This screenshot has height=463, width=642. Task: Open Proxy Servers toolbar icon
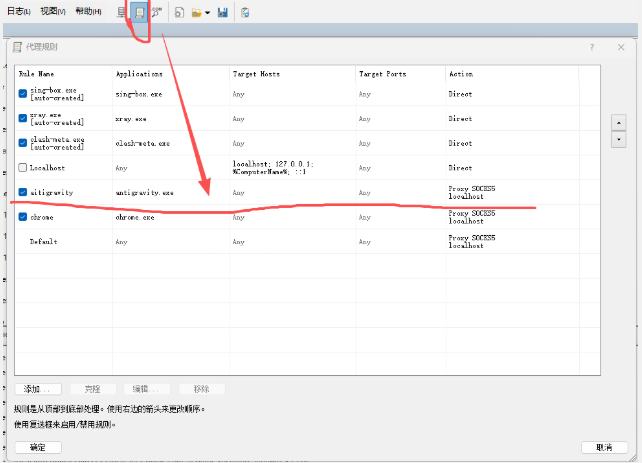[x=122, y=12]
